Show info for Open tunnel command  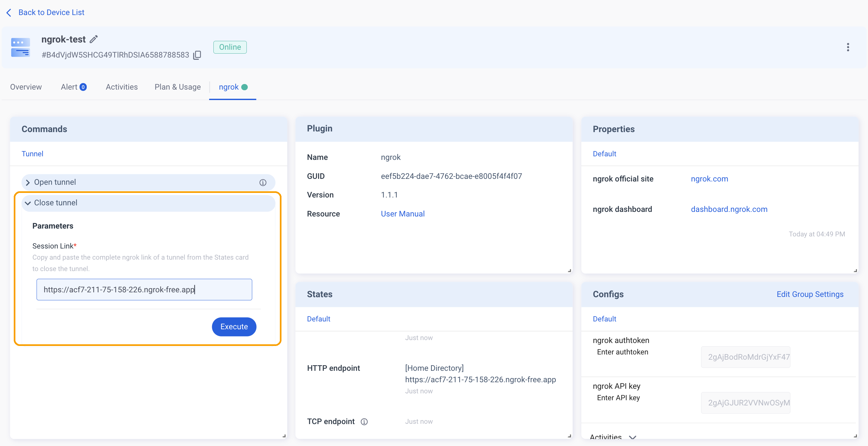coord(263,182)
